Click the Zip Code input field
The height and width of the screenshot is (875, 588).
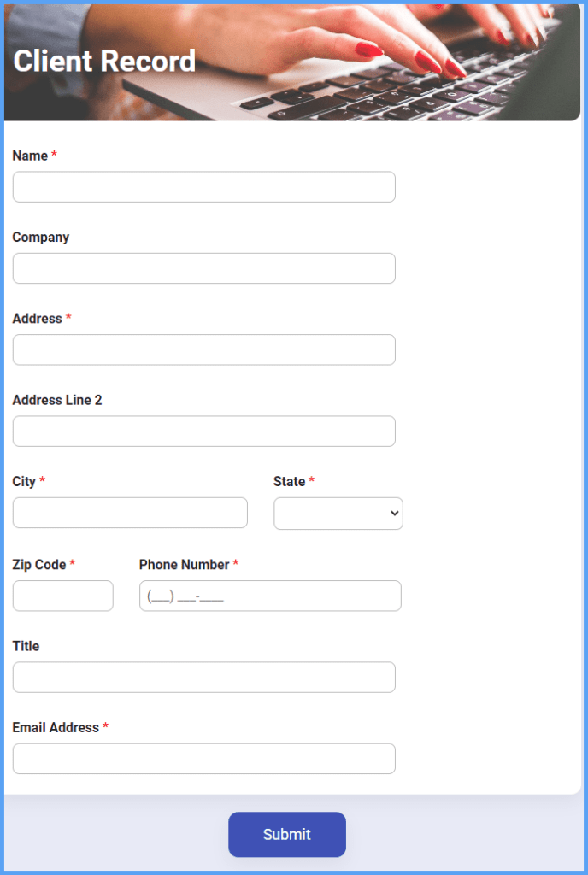[x=62, y=596]
